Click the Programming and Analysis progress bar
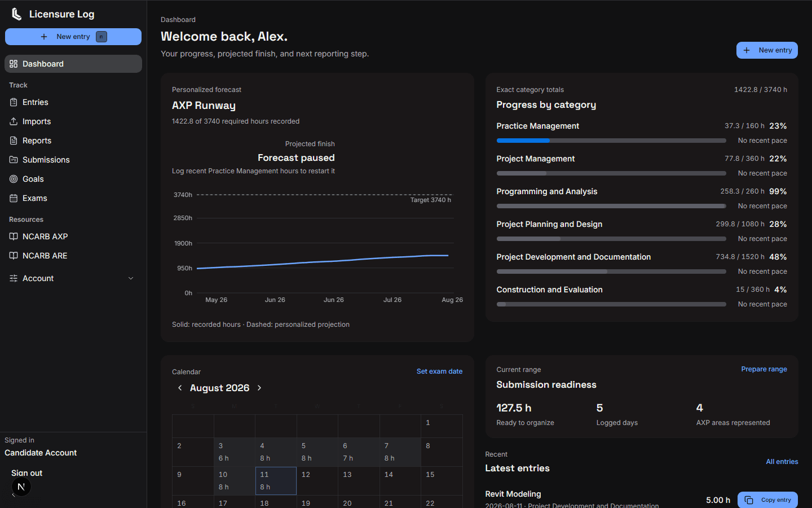The image size is (812, 508). [611, 206]
